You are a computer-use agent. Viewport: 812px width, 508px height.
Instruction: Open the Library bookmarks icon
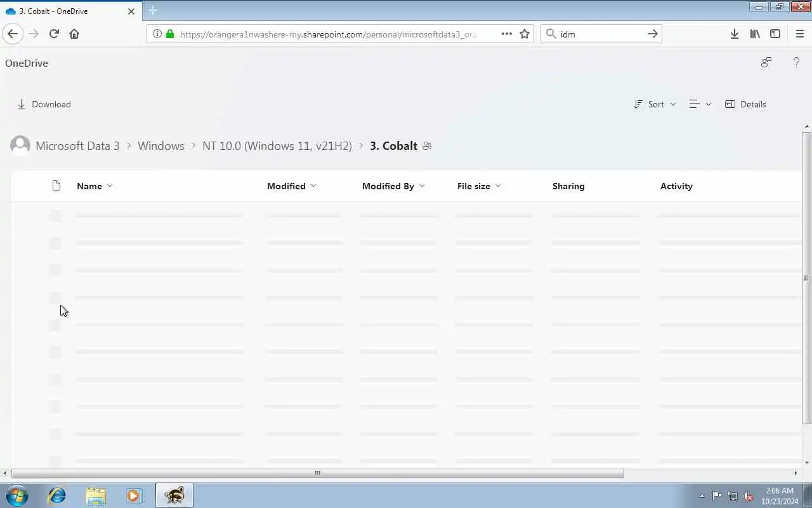click(755, 34)
